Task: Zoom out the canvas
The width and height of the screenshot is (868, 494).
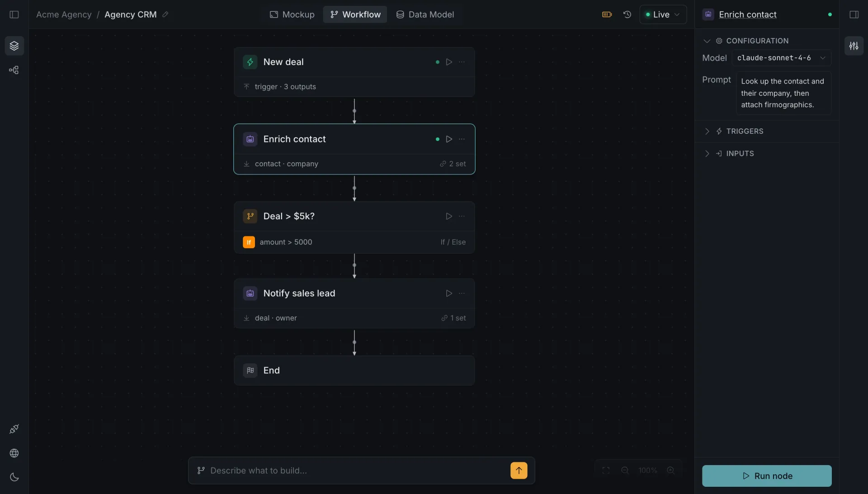Action: [625, 470]
